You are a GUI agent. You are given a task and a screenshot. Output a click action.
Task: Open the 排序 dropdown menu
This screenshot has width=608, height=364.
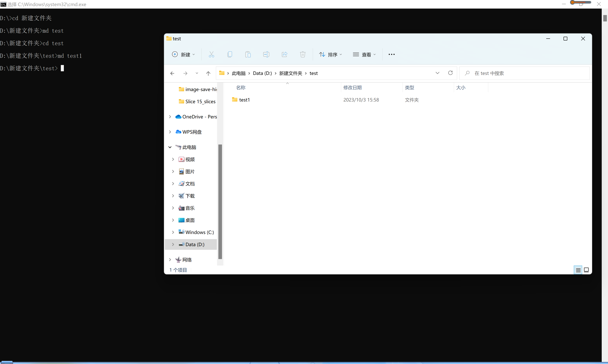(x=331, y=54)
